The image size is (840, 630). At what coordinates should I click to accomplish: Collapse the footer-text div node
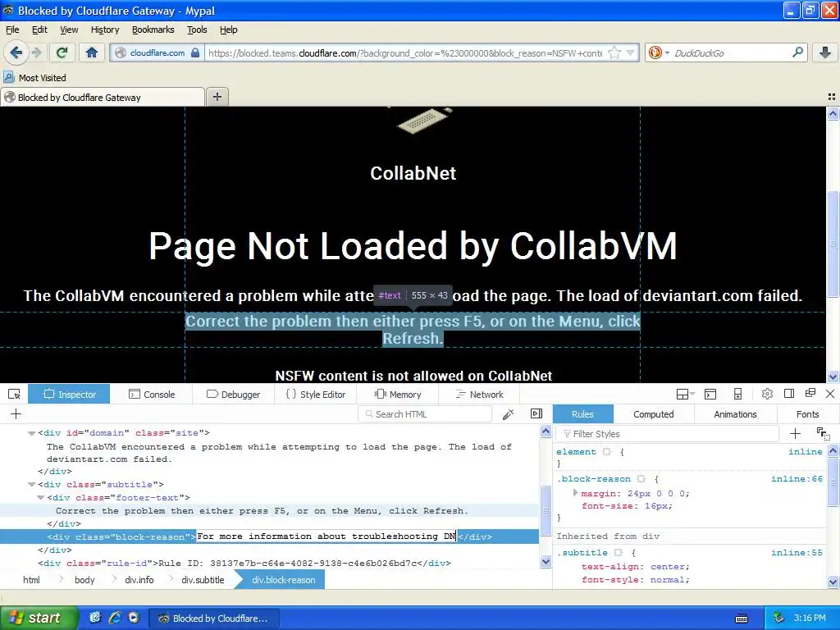[41, 498]
